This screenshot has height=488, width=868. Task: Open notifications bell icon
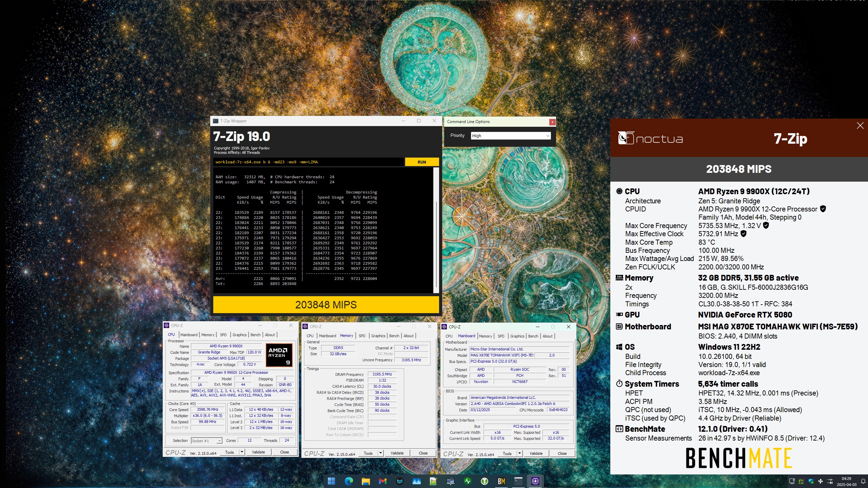[863, 481]
